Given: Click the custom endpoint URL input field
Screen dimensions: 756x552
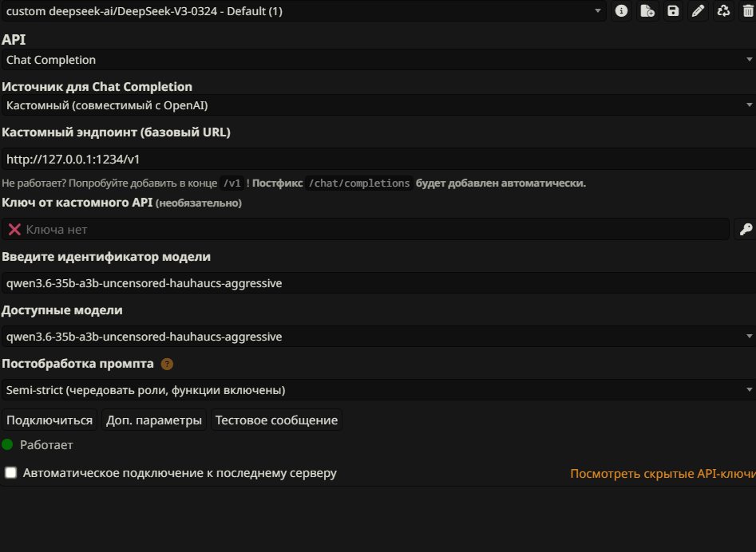Looking at the screenshot, I should (378, 159).
